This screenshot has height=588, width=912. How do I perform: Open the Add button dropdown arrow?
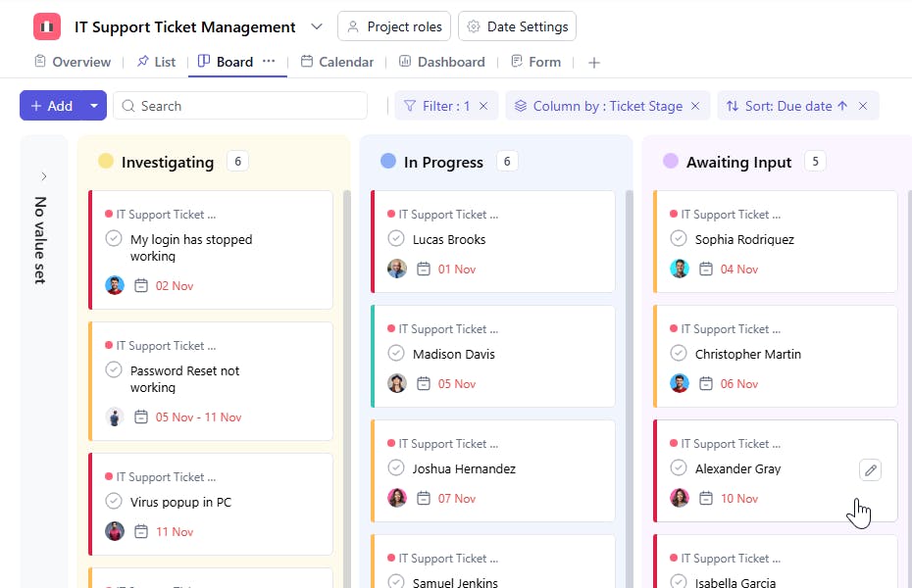(x=94, y=106)
